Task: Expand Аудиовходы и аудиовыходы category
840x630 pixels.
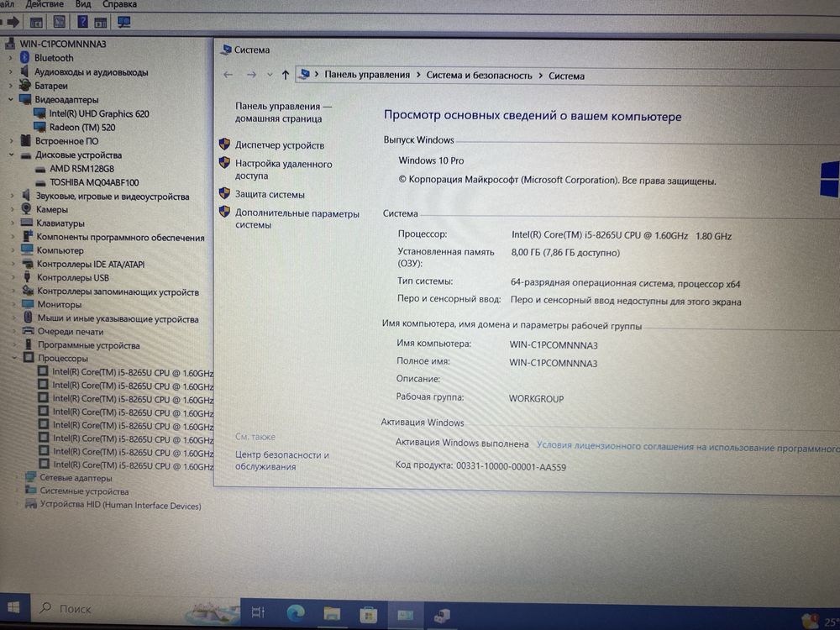Action: point(10,71)
